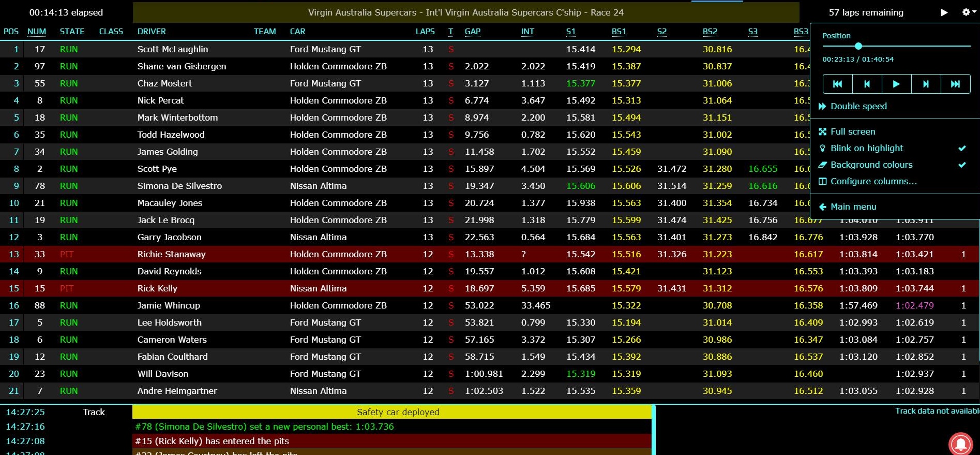Click the Full screen expand icon
This screenshot has height=455, width=980.
822,131
